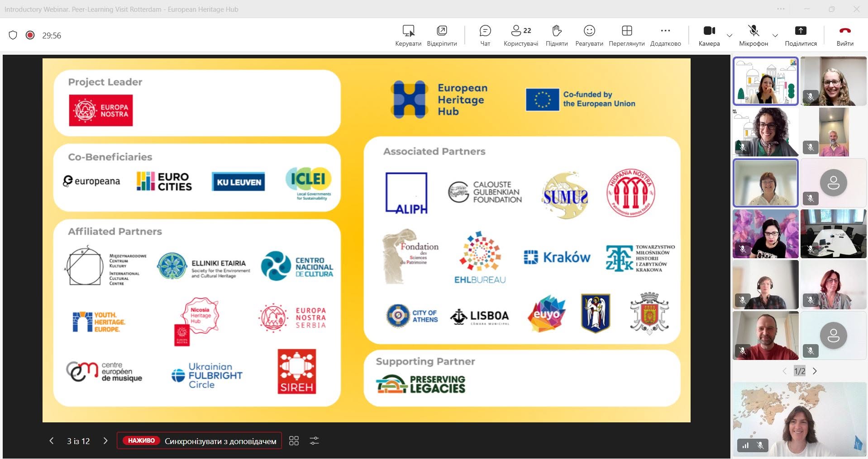Click the Europa Nostra logo on slide
868x459 pixels.
point(101,110)
